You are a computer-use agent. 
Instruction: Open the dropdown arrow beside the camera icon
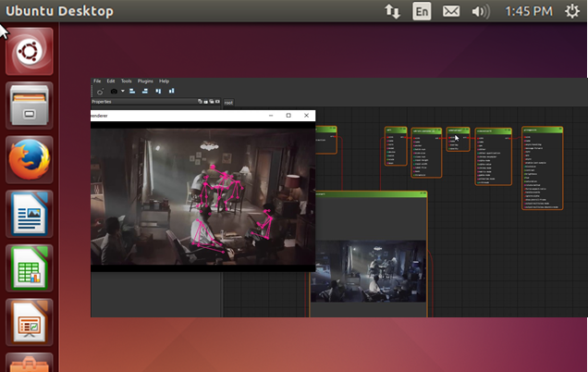[122, 92]
